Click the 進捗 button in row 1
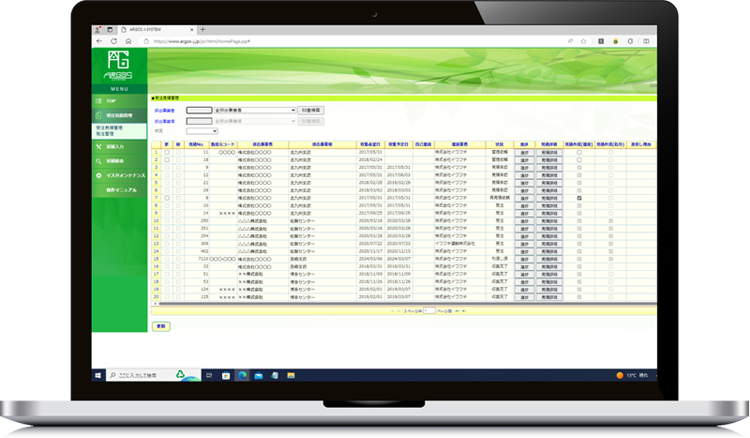 click(x=523, y=150)
